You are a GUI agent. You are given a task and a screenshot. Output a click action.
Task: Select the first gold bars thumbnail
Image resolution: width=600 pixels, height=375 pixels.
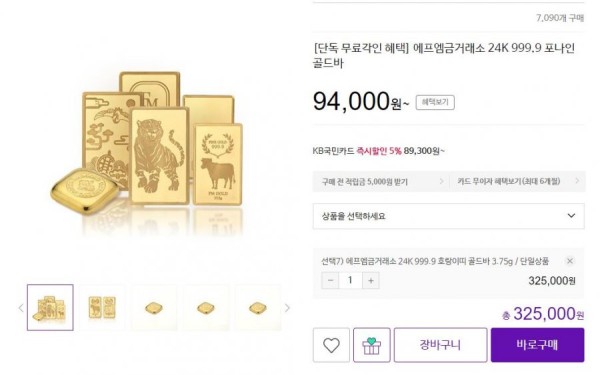point(50,308)
